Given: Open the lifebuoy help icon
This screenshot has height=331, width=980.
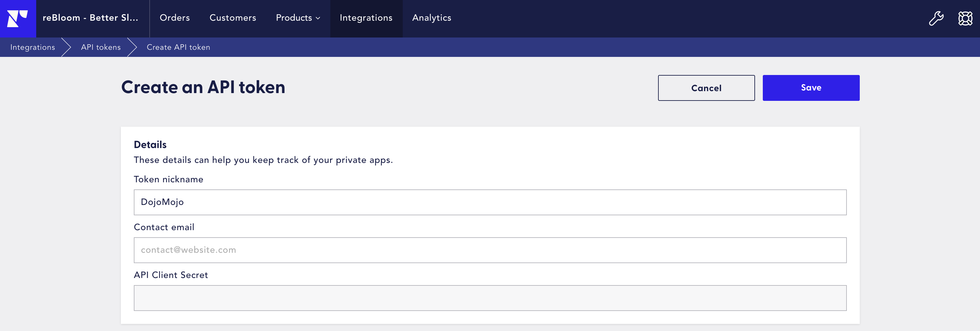Looking at the screenshot, I should 965,18.
